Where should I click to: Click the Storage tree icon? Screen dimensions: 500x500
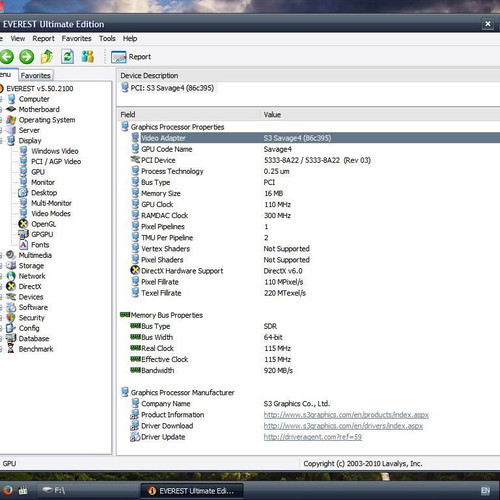pyautogui.click(x=11, y=266)
